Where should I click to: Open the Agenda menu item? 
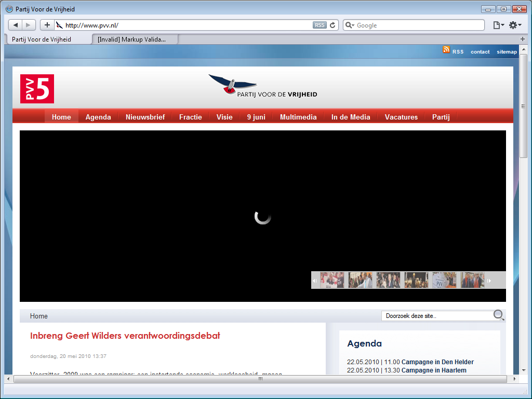(x=98, y=117)
